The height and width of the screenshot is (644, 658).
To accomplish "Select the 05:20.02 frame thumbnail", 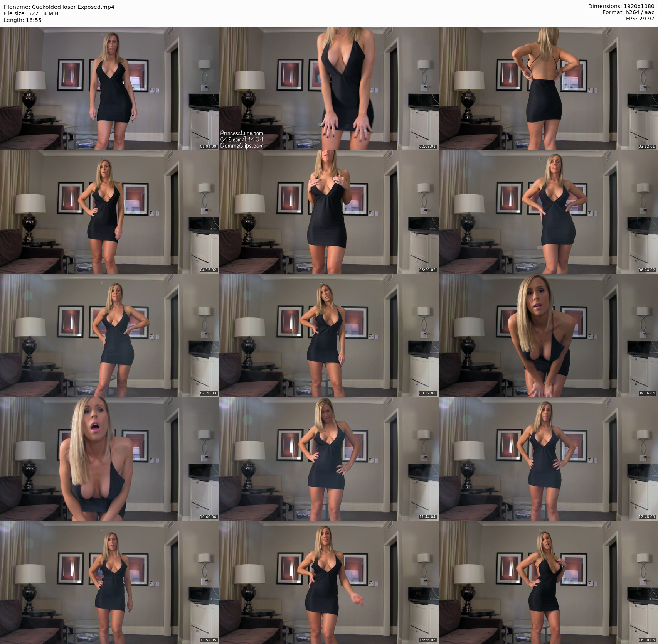I will pos(329,212).
